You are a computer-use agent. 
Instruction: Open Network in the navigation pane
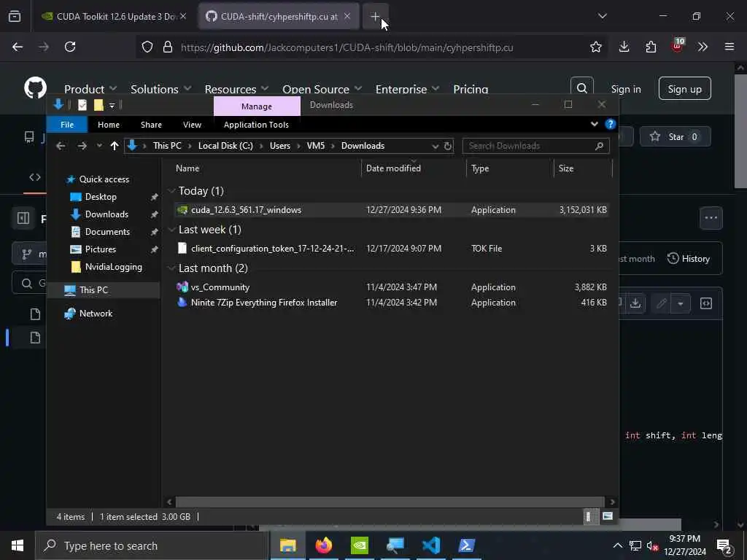(96, 314)
